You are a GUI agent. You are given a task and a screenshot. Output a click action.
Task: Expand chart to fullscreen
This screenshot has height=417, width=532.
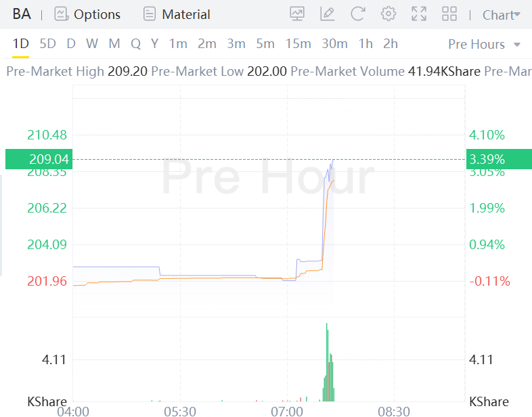[419, 14]
